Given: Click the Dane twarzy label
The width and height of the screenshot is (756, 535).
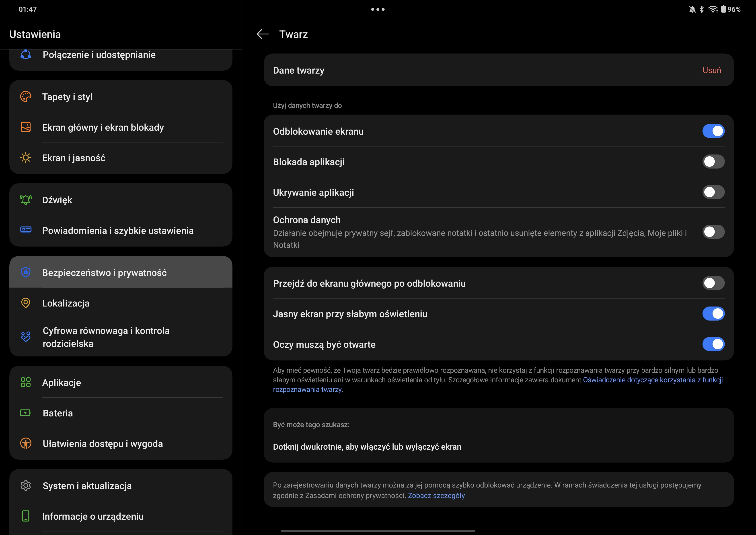Looking at the screenshot, I should tap(298, 70).
